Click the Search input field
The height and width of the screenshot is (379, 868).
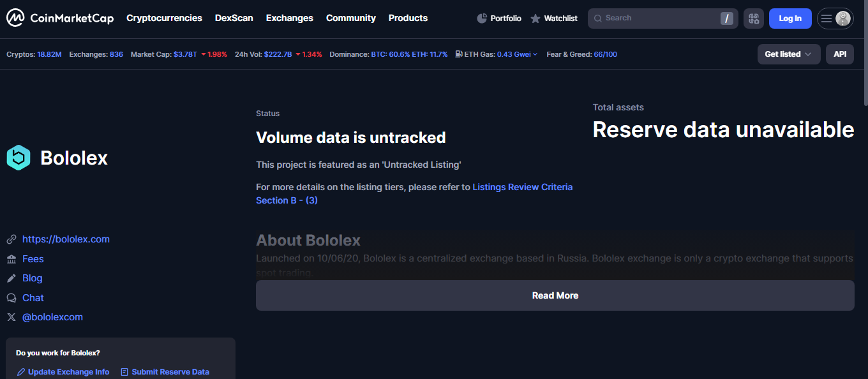[x=662, y=19]
